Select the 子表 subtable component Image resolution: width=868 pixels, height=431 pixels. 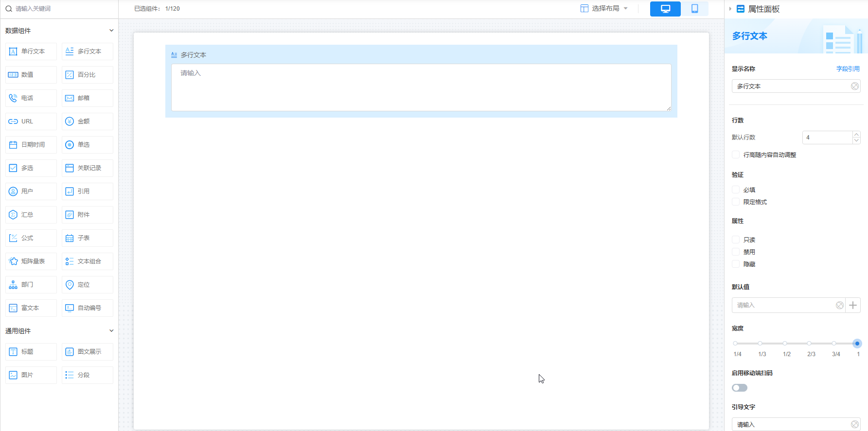[x=88, y=238]
